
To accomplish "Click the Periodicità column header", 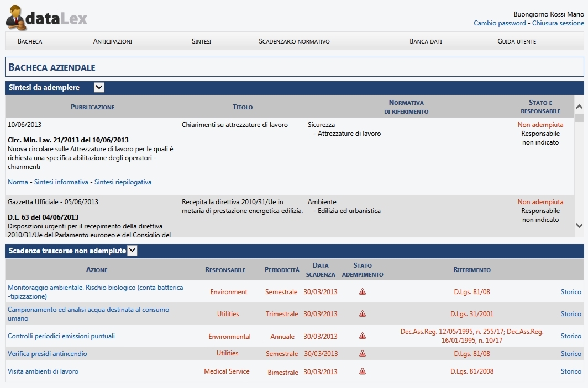I will (x=282, y=270).
